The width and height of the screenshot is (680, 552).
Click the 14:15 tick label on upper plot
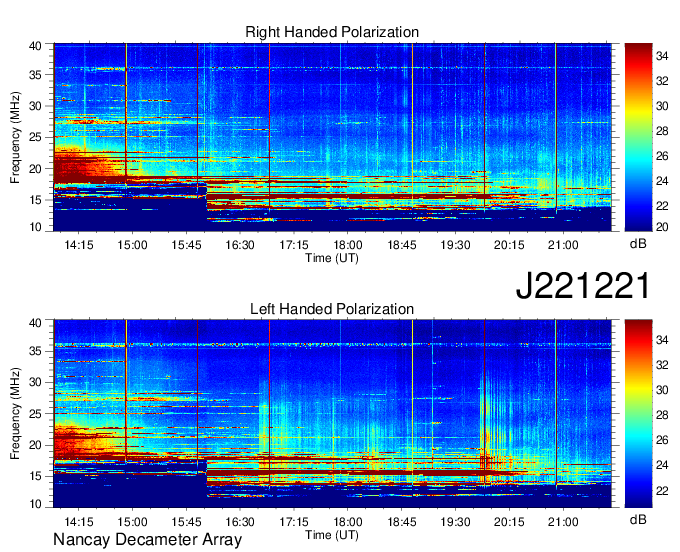[79, 245]
